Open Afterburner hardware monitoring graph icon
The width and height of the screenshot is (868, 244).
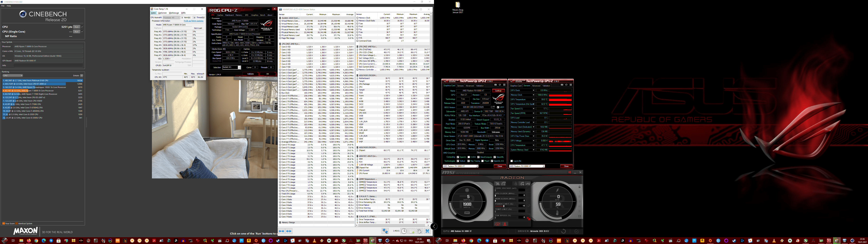[x=528, y=184]
